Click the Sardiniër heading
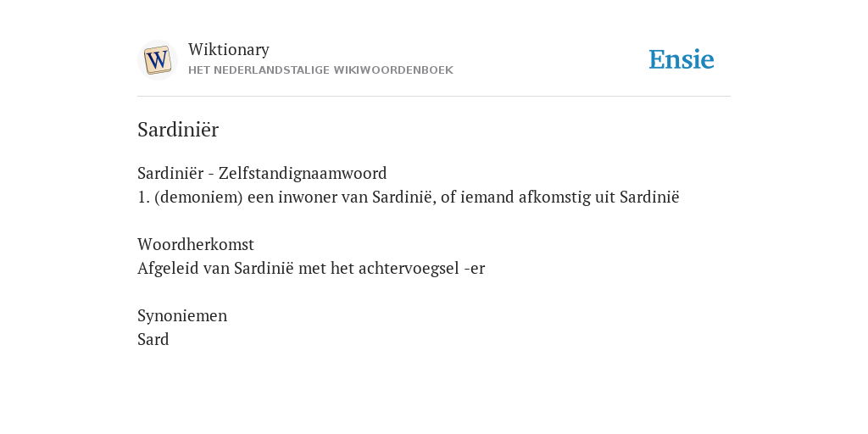 178,130
